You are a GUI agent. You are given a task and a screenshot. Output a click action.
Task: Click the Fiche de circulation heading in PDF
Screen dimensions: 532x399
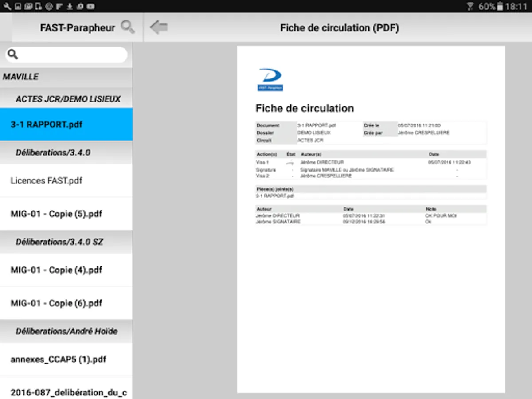[305, 108]
